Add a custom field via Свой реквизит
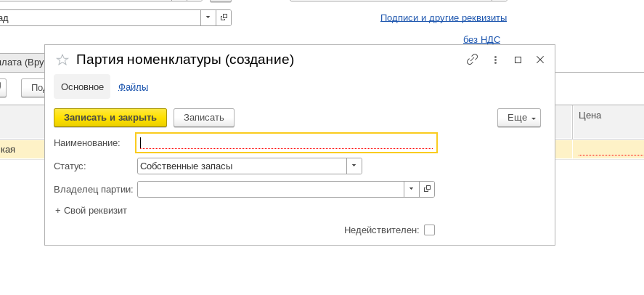 pos(91,211)
